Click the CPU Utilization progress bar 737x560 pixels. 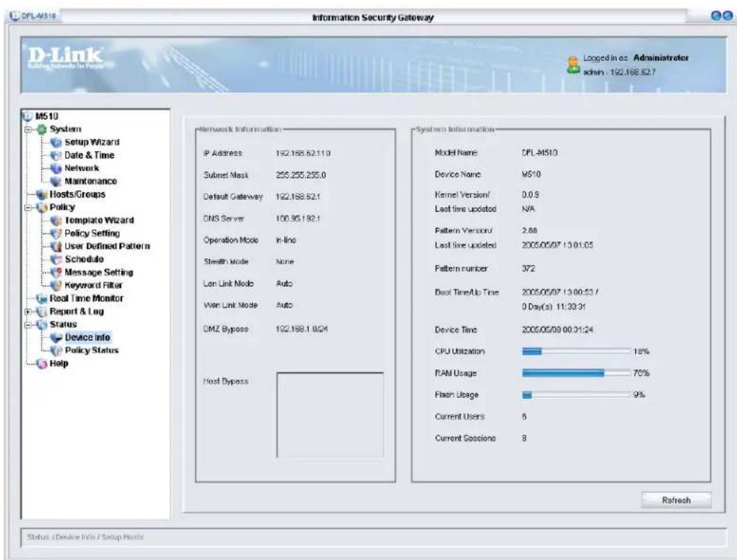tap(575, 352)
